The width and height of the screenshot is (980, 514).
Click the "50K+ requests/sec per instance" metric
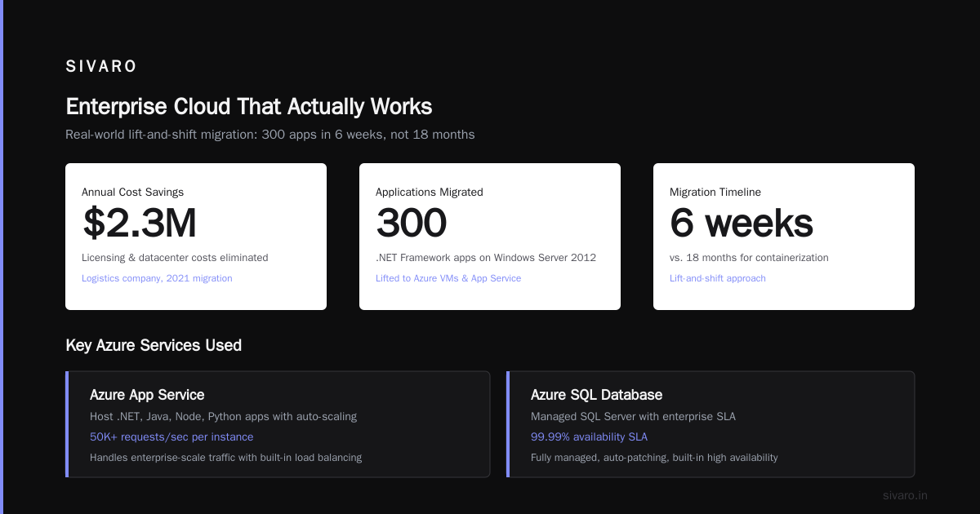tap(171, 436)
